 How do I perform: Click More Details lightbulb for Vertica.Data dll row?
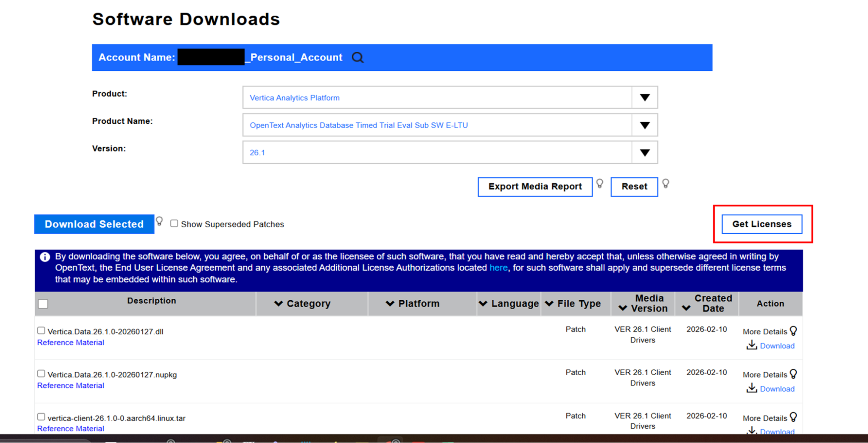click(793, 331)
